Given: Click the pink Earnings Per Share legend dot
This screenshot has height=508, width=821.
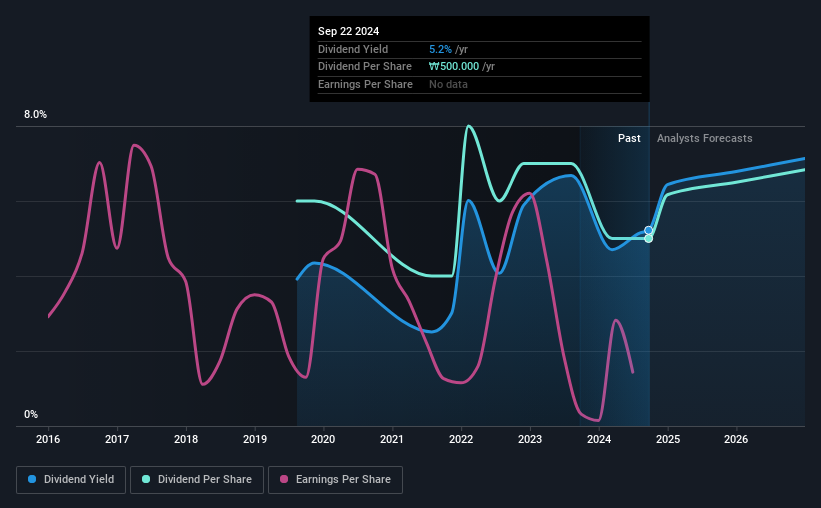Looking at the screenshot, I should 284,479.
